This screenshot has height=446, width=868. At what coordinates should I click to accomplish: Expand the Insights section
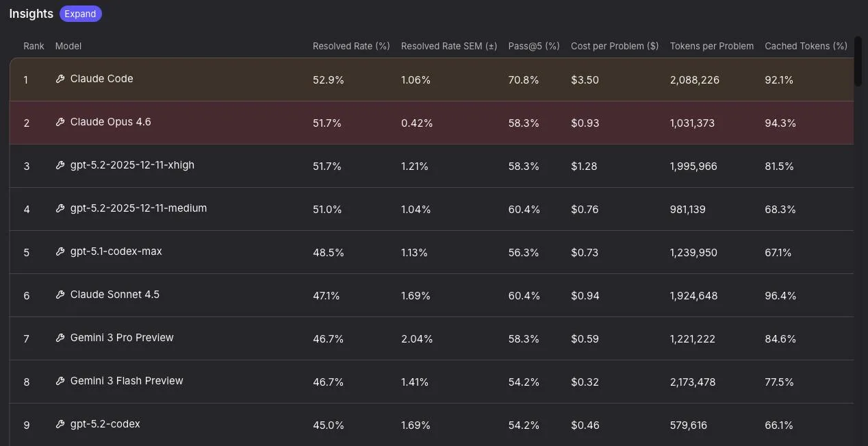(x=80, y=14)
